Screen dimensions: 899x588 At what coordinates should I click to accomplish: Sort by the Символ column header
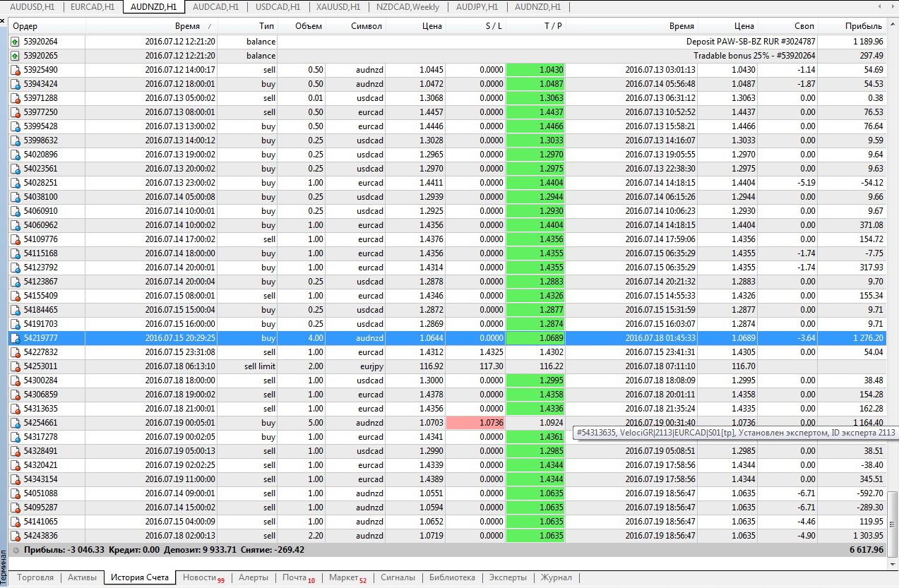click(356, 26)
